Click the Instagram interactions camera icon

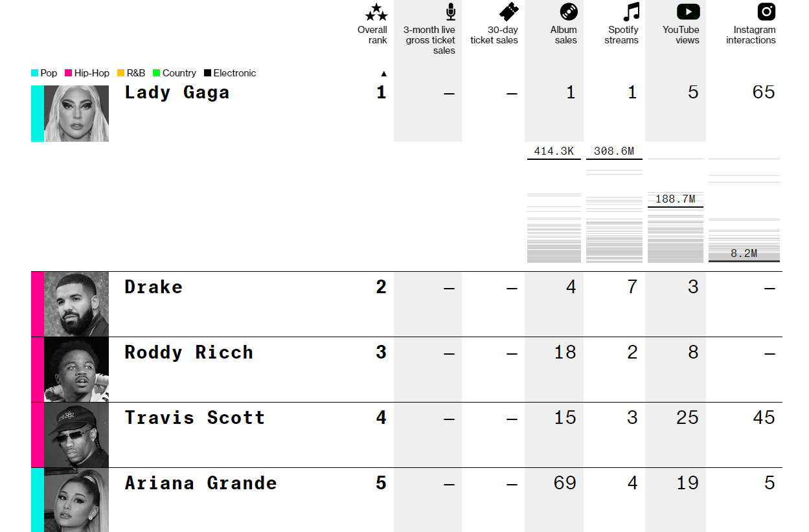(x=766, y=12)
